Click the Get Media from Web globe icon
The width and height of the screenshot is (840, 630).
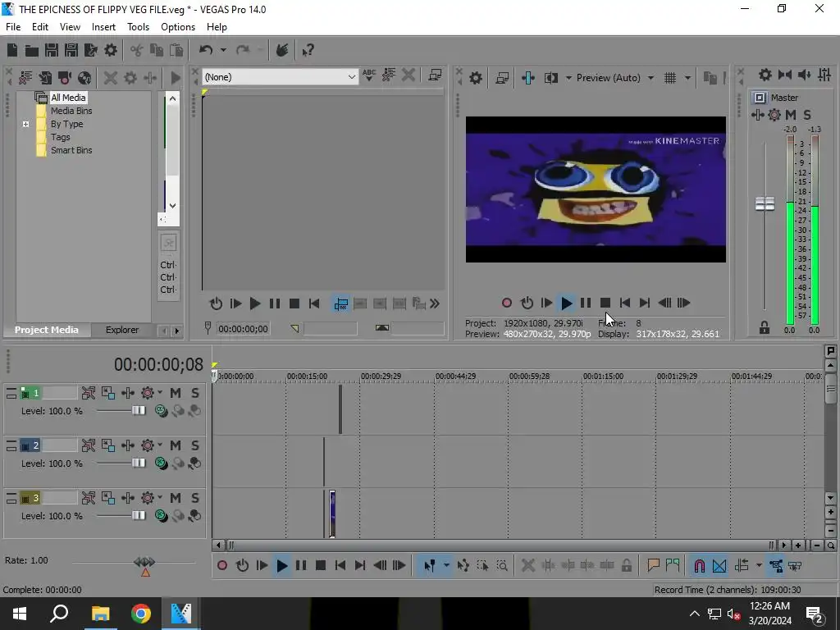[x=84, y=78]
